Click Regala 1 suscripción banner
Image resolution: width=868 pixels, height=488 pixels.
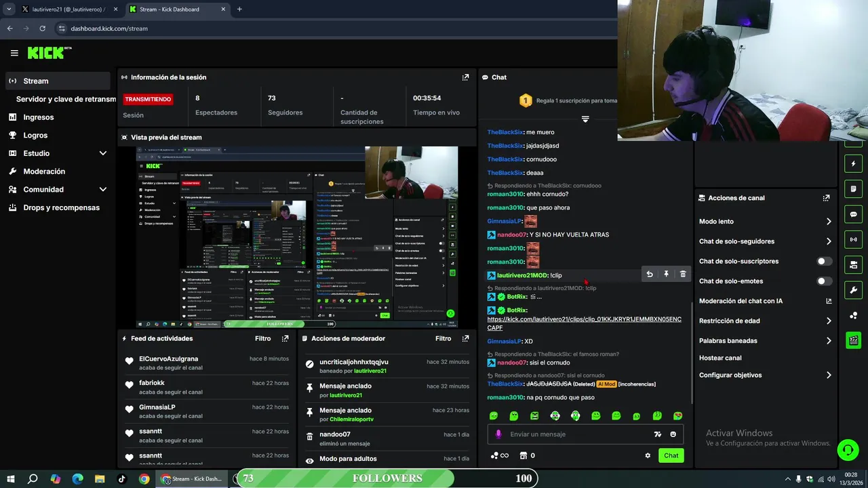(568, 100)
